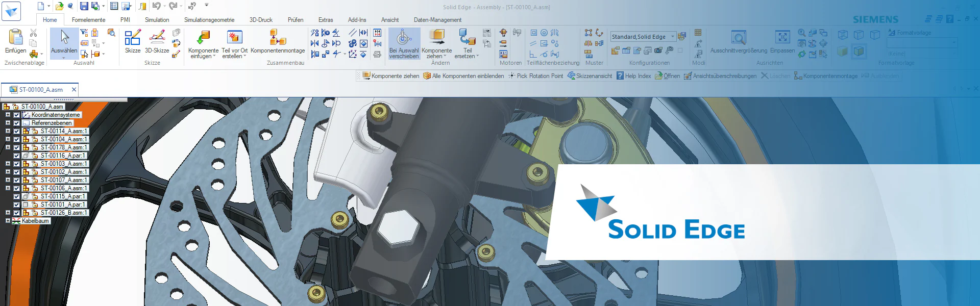Select the ST-00100_A.asm document tab
Image resolution: width=980 pixels, height=306 pixels.
(40, 90)
